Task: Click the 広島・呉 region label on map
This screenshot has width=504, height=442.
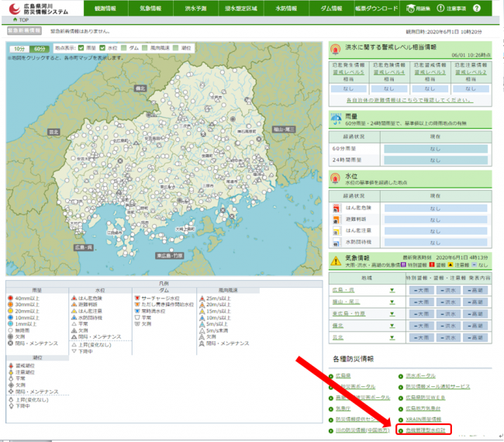Action: point(84,247)
